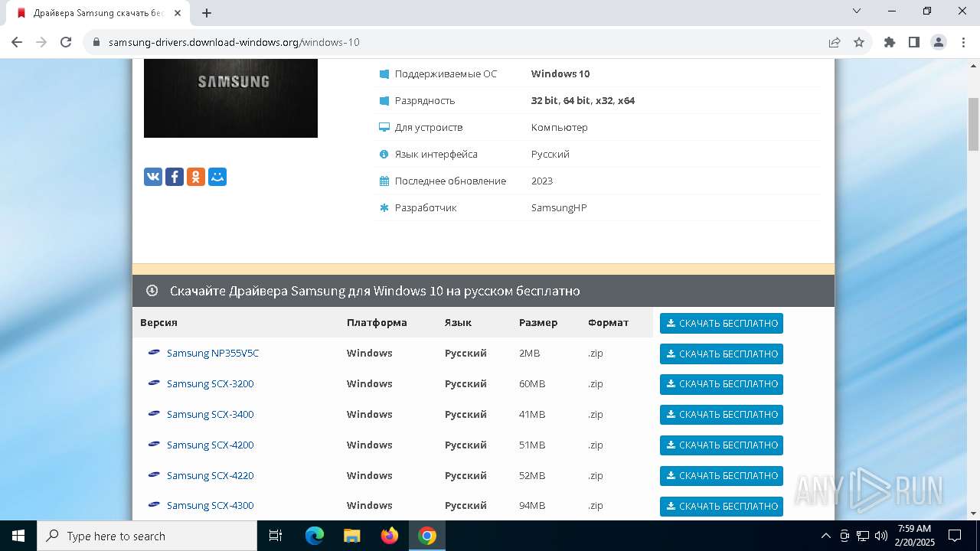
Task: Open notification center icon
Action: pyautogui.click(x=955, y=536)
